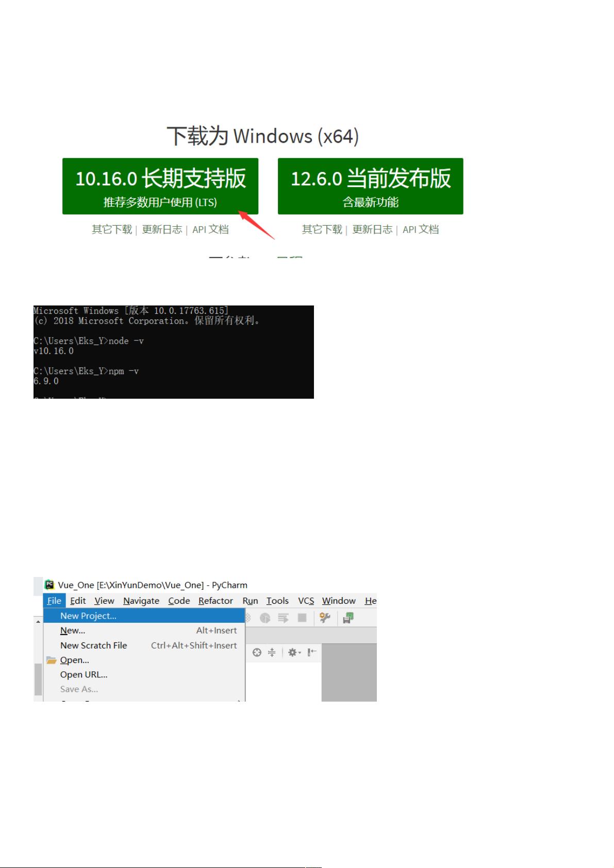The image size is (614, 868).
Task: Open the Code menu
Action: click(x=179, y=601)
